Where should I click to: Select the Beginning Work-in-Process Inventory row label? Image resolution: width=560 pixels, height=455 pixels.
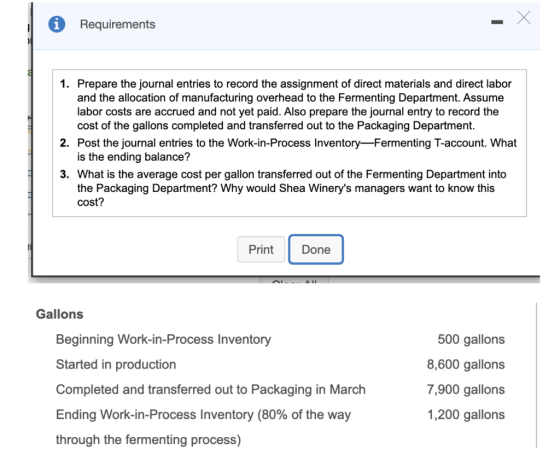tap(164, 339)
